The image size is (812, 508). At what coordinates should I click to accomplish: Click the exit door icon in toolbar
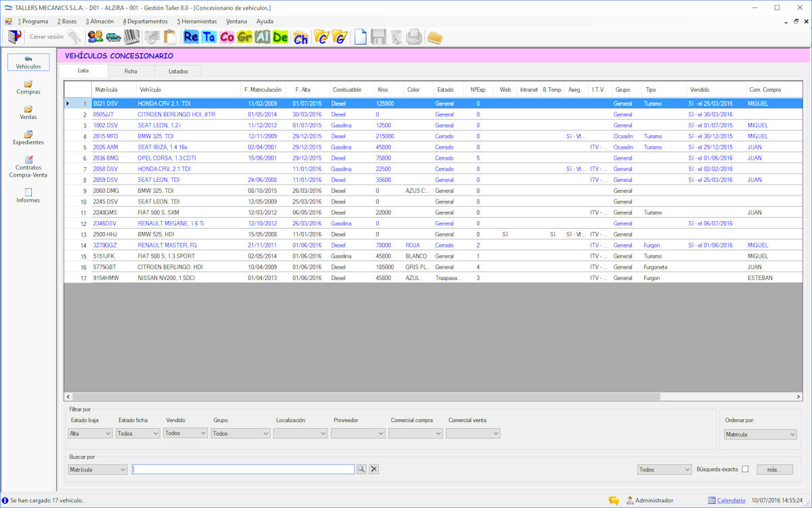tap(14, 37)
